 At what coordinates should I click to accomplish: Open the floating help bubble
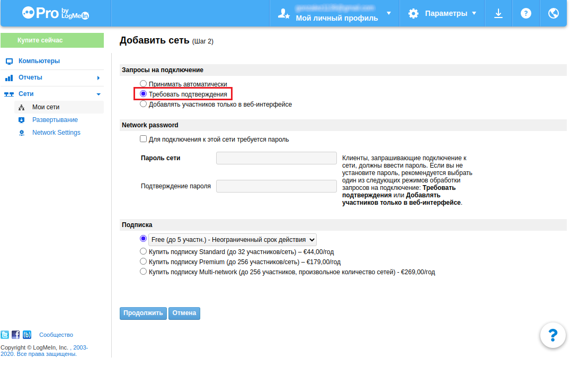(553, 335)
